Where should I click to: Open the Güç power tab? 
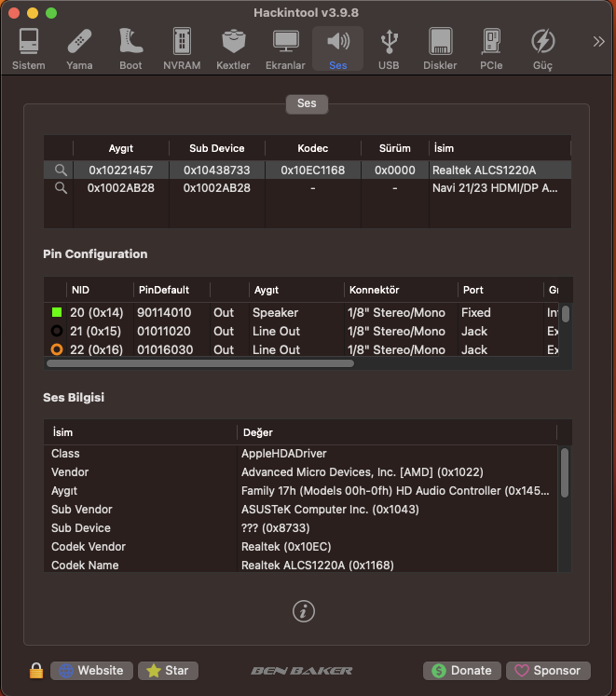pyautogui.click(x=542, y=48)
